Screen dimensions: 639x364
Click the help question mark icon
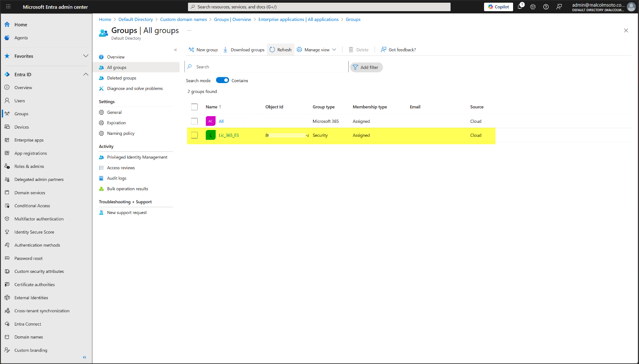pyautogui.click(x=546, y=7)
